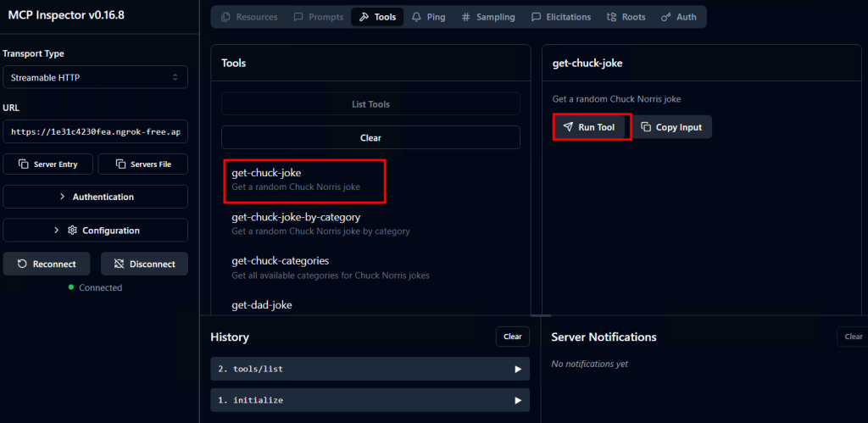
Task: Expand the tools/list history entry
Action: 370,369
